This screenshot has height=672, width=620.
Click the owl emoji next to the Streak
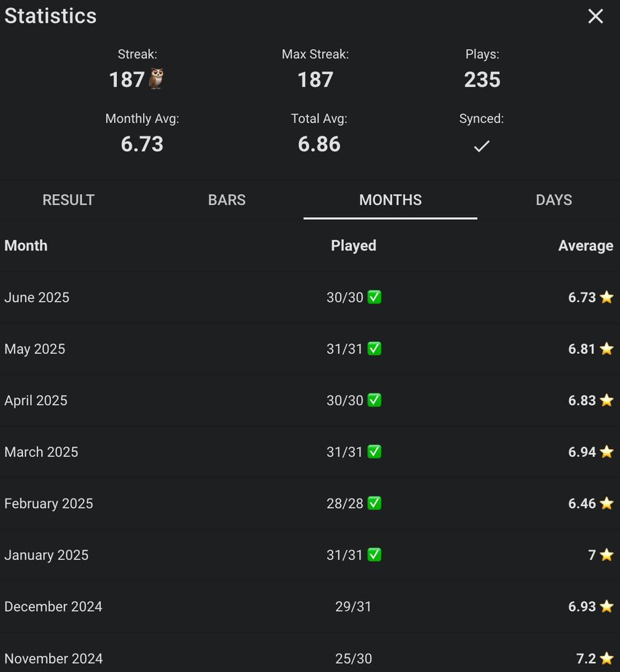point(154,79)
